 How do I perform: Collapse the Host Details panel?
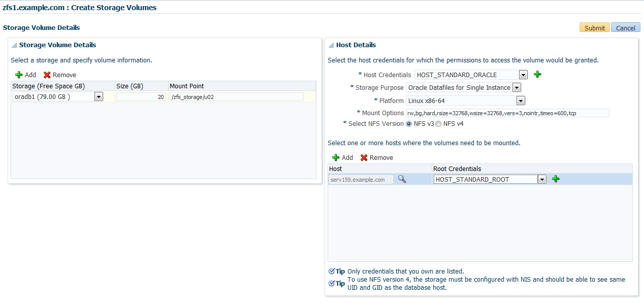[x=331, y=45]
